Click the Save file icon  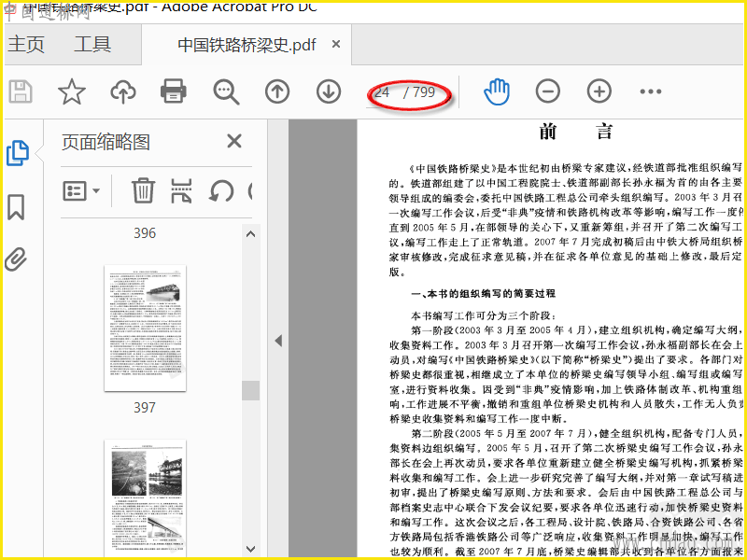click(21, 91)
